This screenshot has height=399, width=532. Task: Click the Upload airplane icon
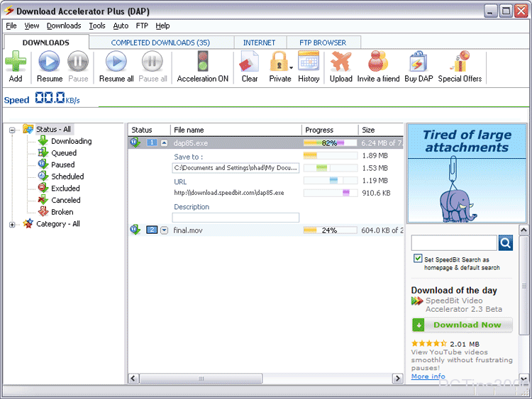(x=341, y=62)
